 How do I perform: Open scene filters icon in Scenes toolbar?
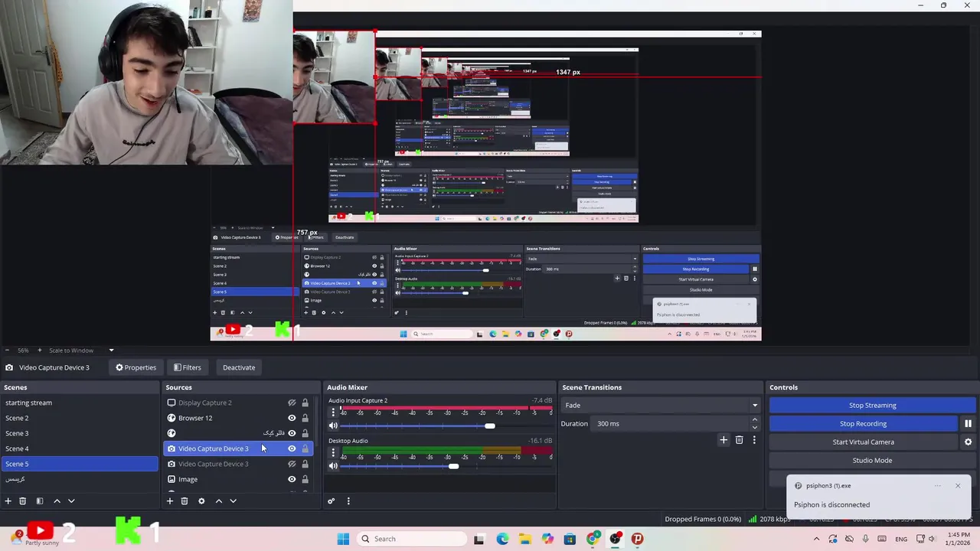(40, 501)
